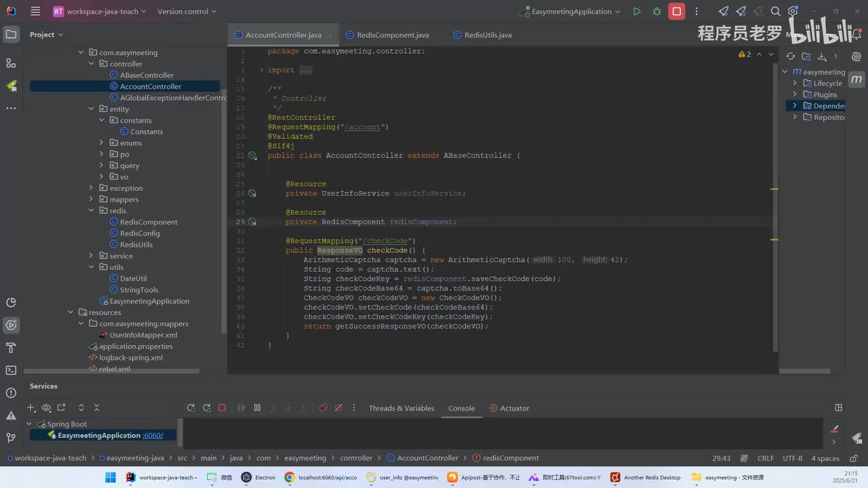
Task: Pause the program in Services toolbar
Action: pos(257,408)
